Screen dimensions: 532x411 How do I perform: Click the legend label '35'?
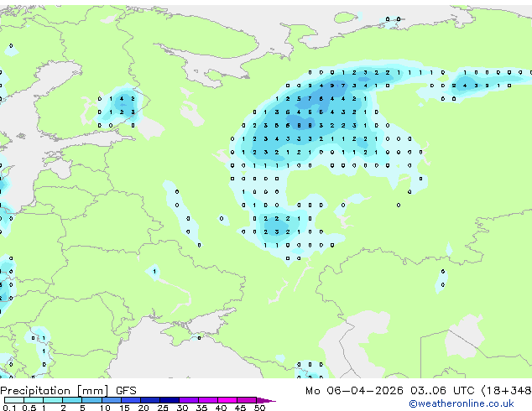201,408
